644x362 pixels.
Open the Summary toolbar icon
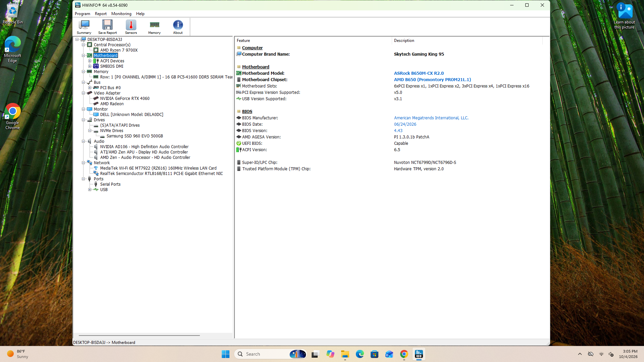click(x=84, y=27)
